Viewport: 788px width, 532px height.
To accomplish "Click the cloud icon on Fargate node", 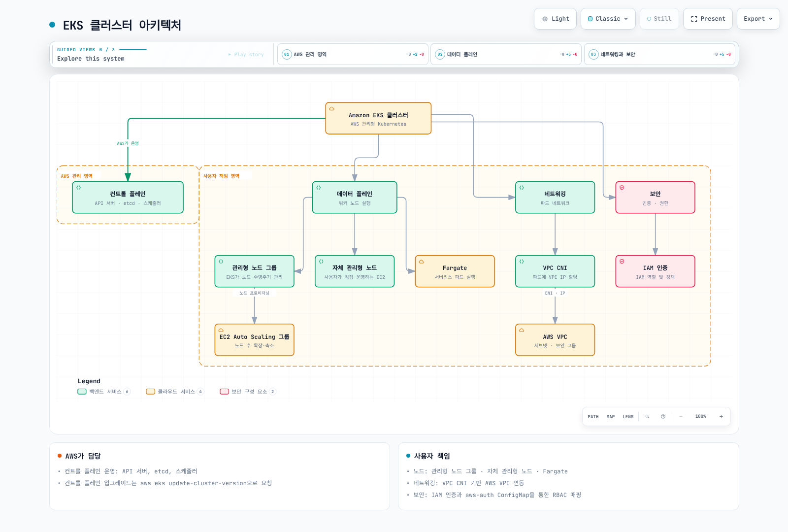I will coord(422,262).
